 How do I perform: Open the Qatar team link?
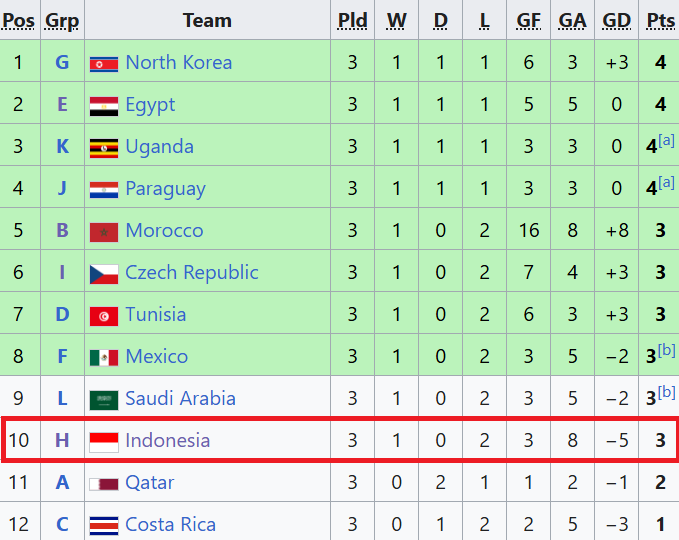coord(150,482)
